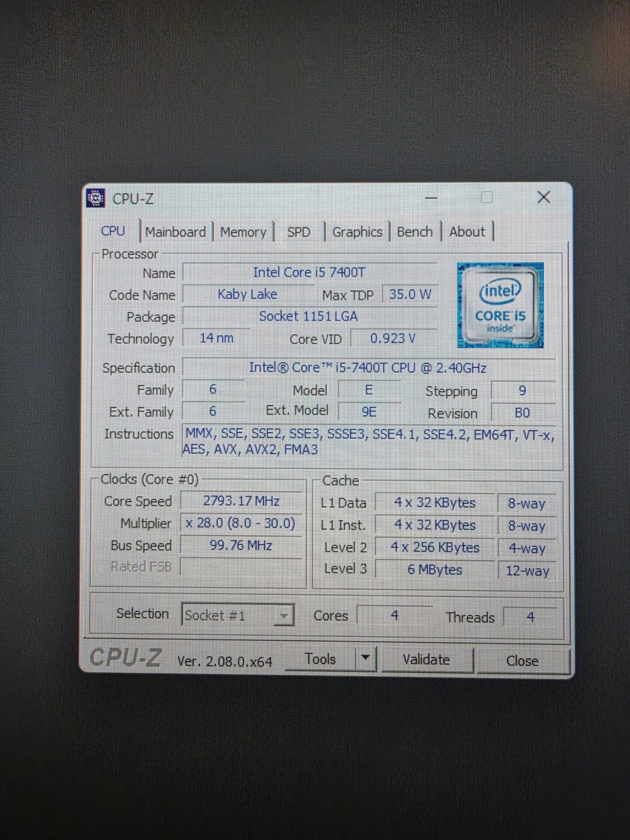Open the Socket #1 selection dropdown
The image size is (630, 840).
click(x=237, y=616)
